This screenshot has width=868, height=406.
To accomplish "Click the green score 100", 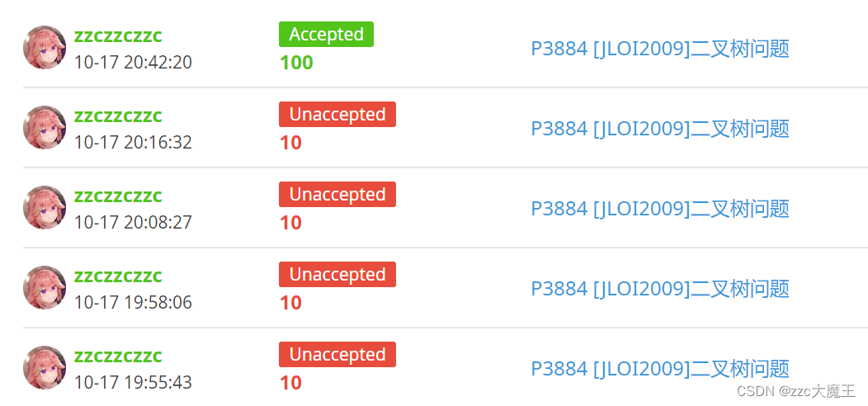I will [x=296, y=64].
